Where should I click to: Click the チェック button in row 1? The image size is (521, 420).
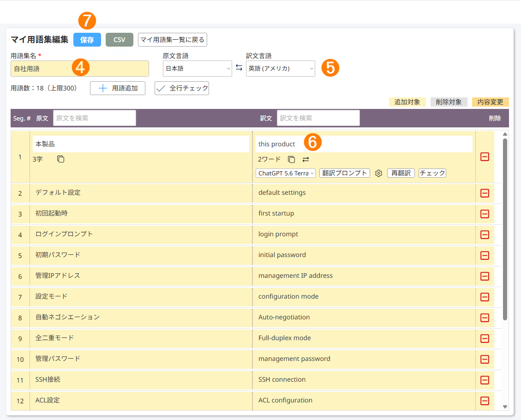(432, 173)
